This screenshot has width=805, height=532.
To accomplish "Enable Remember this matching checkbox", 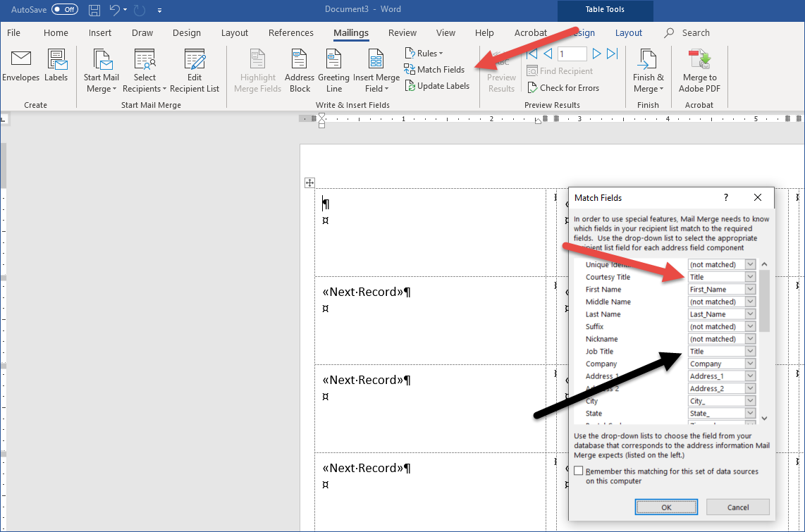I will pos(579,471).
